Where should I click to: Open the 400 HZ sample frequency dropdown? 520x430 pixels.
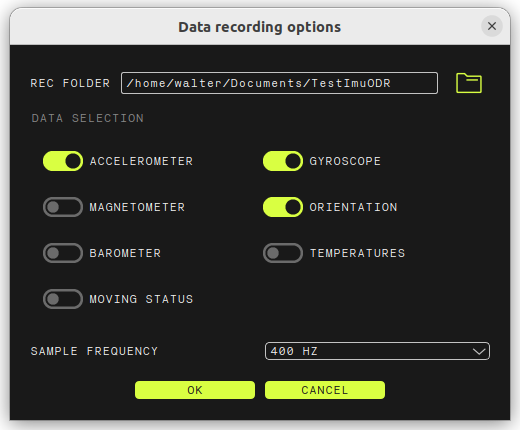tap(377, 351)
